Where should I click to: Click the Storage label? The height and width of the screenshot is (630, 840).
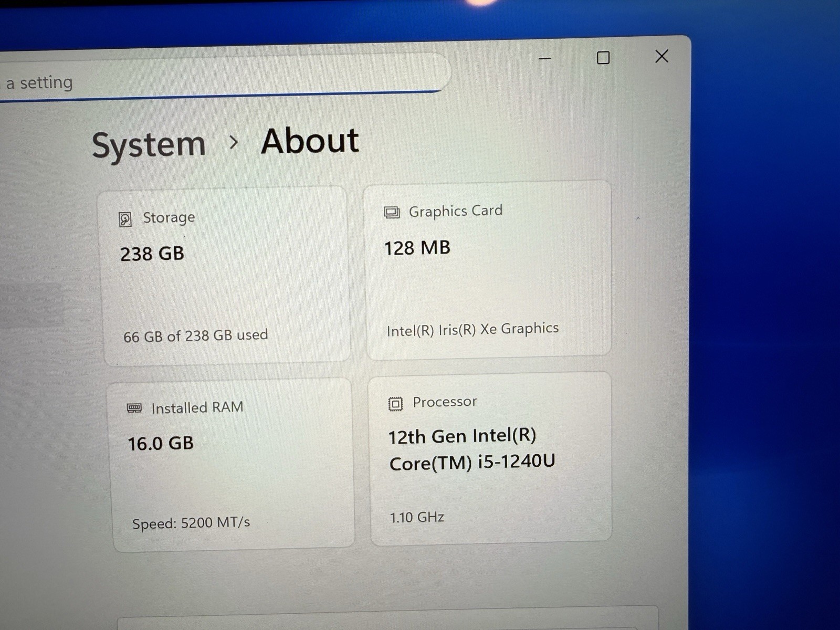169,217
